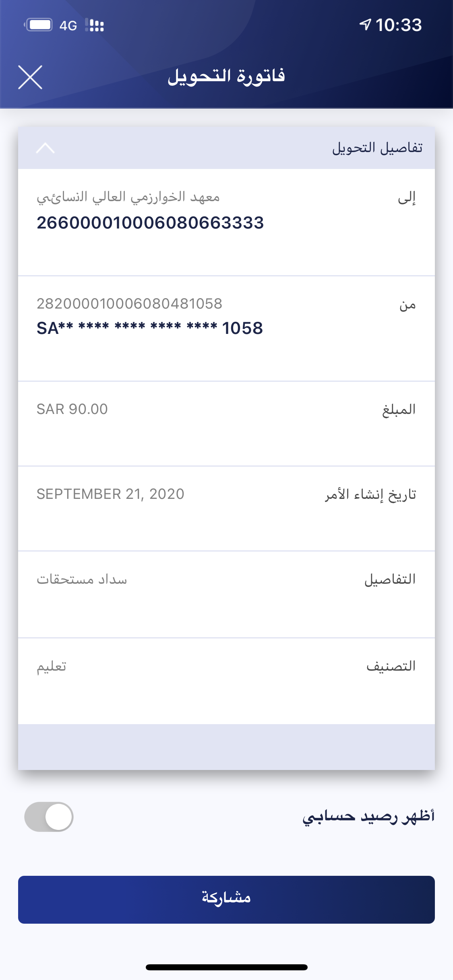453x980 pixels.
Task: Tap sender account number 282000010006080481058
Action: click(x=129, y=304)
